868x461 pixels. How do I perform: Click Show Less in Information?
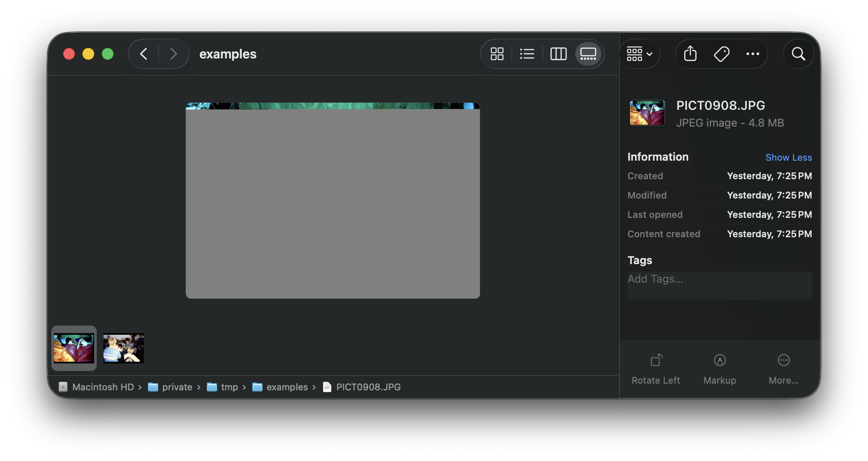click(789, 157)
